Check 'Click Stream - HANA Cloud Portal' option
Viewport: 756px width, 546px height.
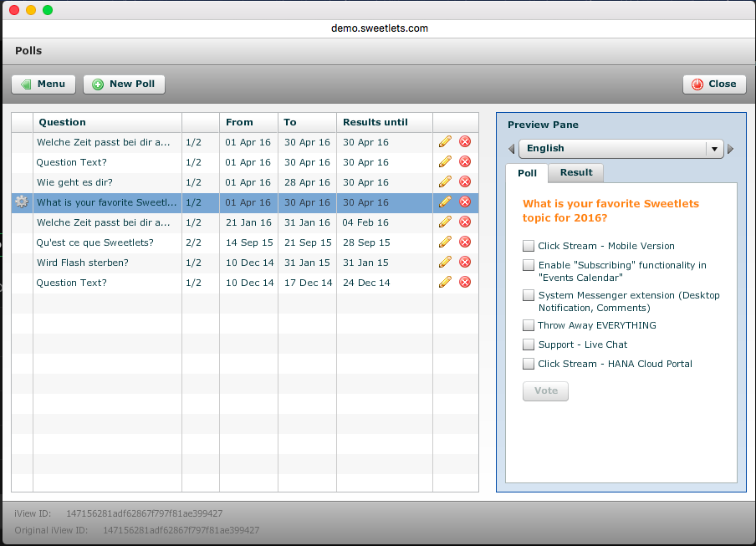(529, 364)
